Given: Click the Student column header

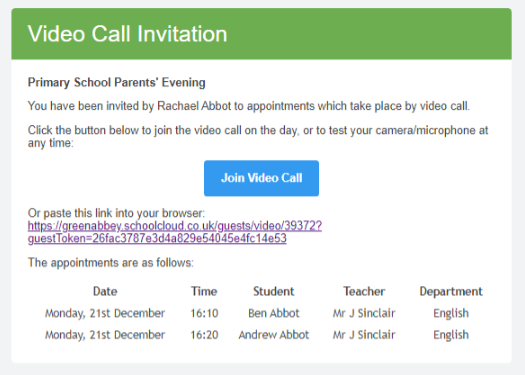Looking at the screenshot, I should (274, 291).
